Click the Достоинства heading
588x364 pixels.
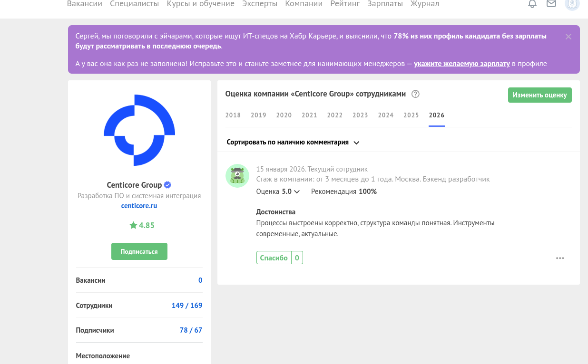pyautogui.click(x=276, y=212)
